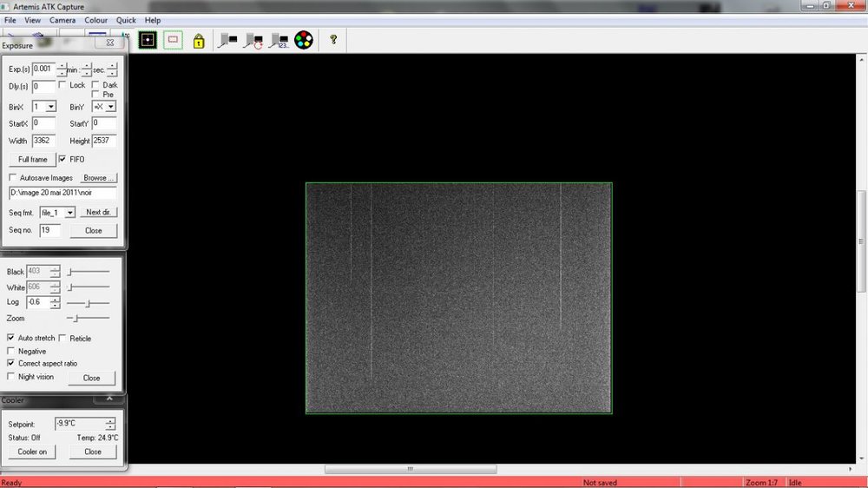Click the yellow padlock icon
This screenshot has width=868, height=488.
199,41
